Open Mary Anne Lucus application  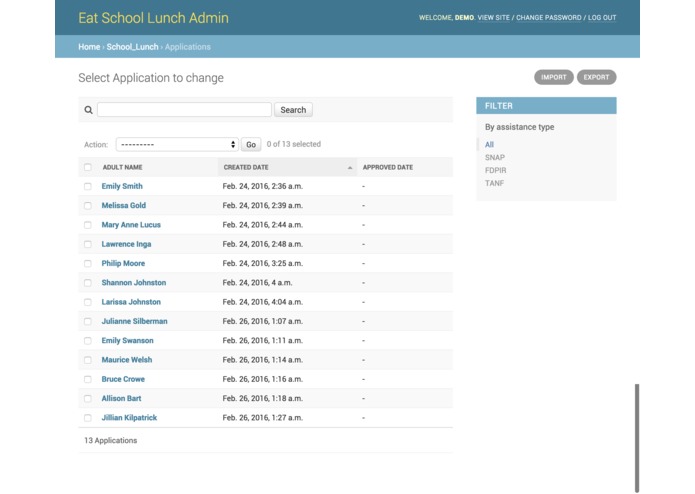[x=131, y=225]
